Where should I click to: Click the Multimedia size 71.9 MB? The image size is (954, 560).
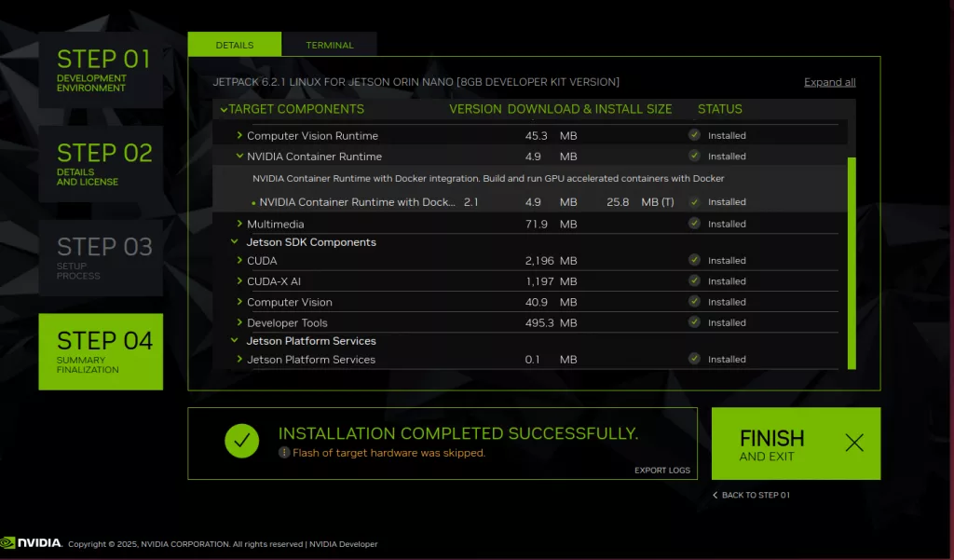551,224
